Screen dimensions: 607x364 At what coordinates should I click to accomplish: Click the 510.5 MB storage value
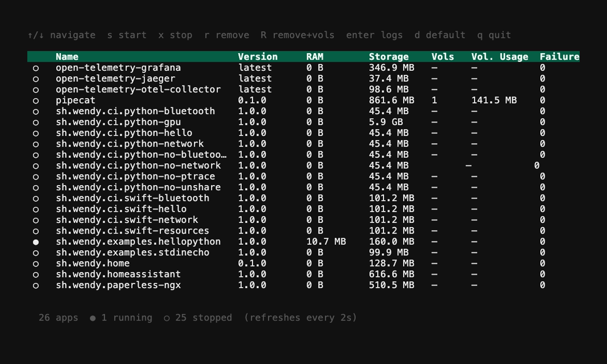(392, 285)
